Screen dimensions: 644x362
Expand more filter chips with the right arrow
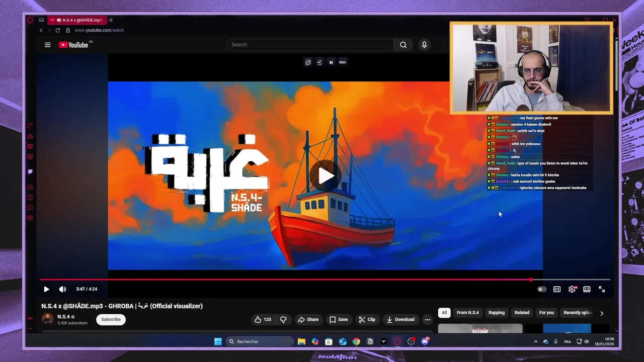601,313
